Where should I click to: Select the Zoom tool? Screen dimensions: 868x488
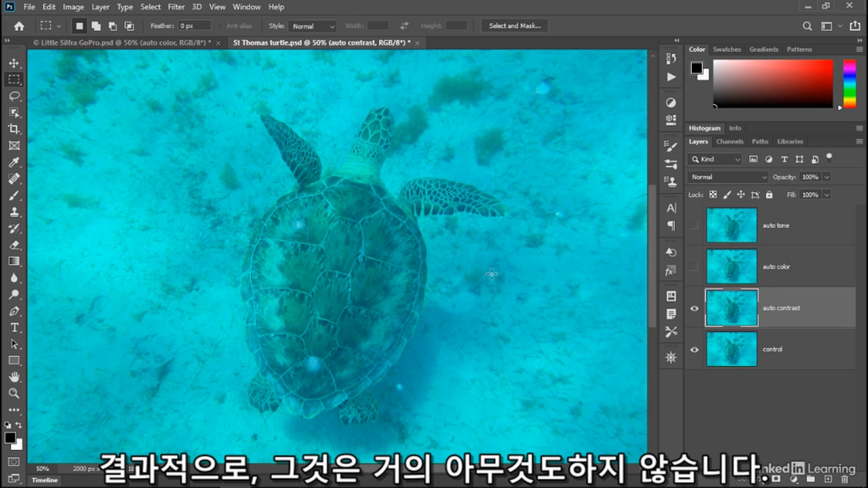point(14,393)
